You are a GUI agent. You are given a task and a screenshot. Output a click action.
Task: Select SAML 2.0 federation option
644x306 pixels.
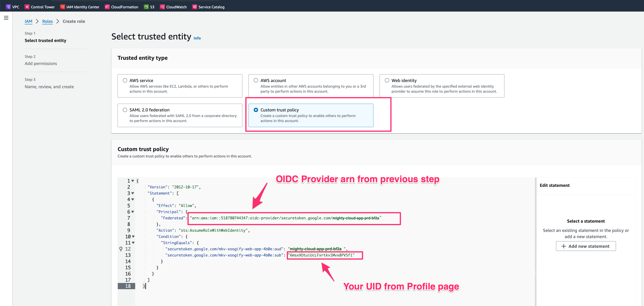point(125,110)
